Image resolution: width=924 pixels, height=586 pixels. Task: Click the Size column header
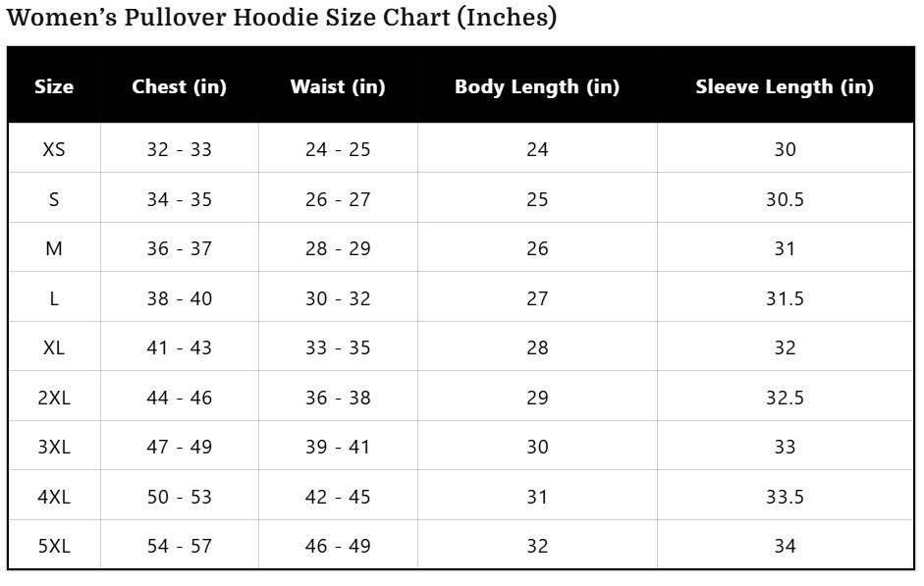pyautogui.click(x=54, y=86)
